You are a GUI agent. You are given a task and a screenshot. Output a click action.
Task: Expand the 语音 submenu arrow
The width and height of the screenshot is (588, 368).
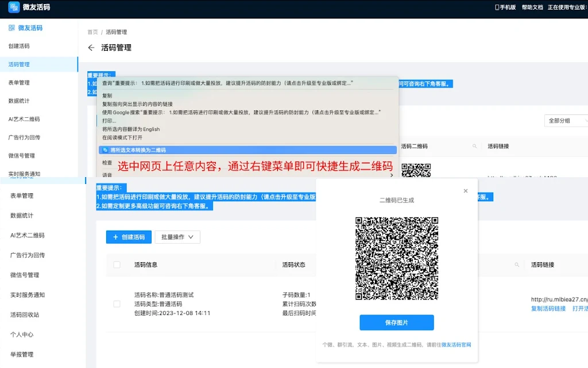tap(392, 175)
